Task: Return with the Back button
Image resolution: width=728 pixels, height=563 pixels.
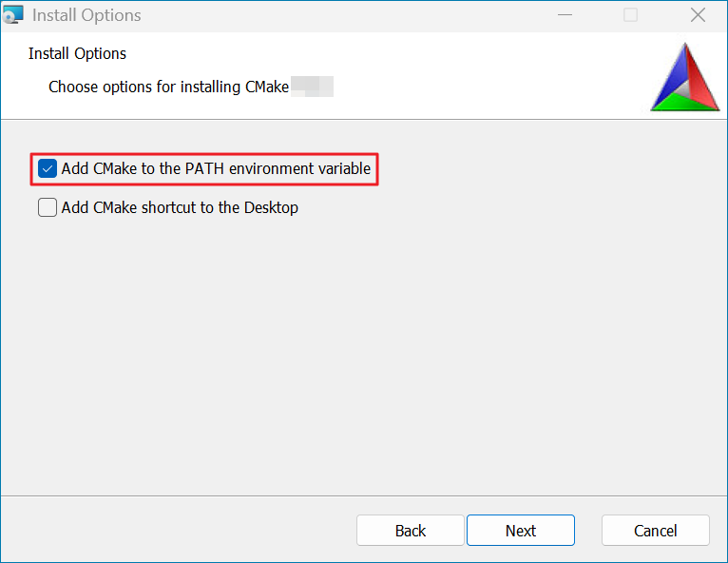Action: pos(411,530)
